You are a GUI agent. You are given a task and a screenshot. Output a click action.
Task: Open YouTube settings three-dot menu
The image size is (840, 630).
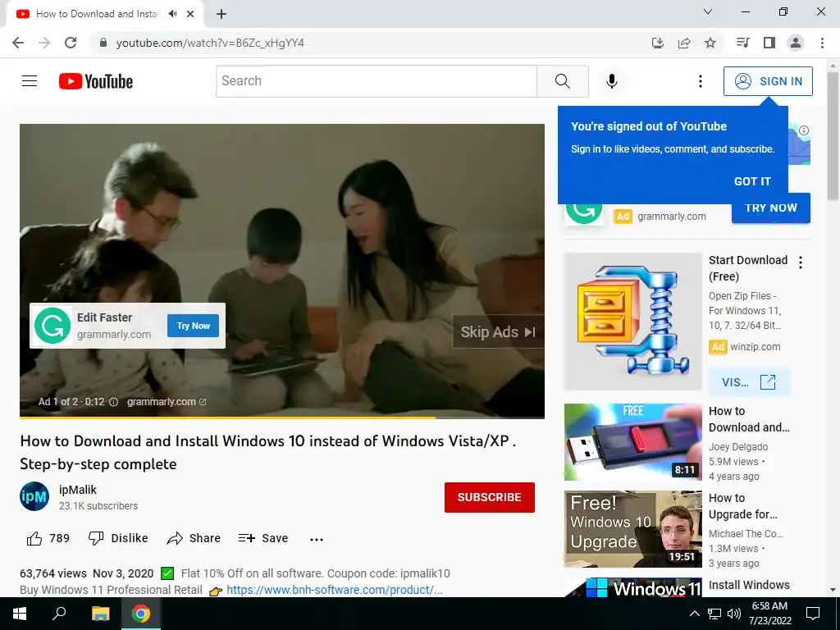[701, 81]
